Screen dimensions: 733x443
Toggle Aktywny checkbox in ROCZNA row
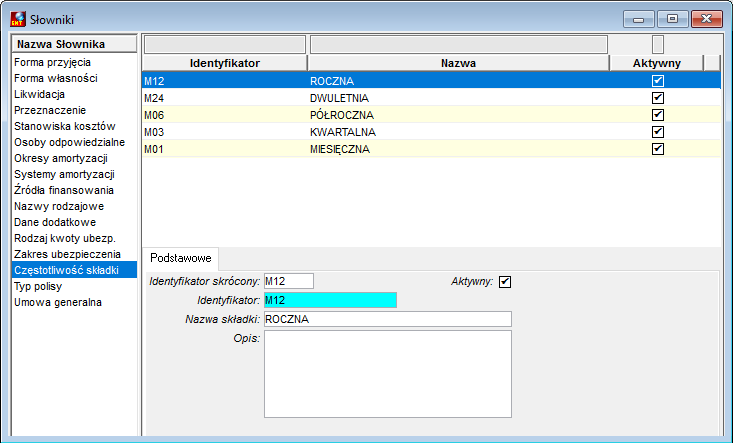tap(658, 81)
